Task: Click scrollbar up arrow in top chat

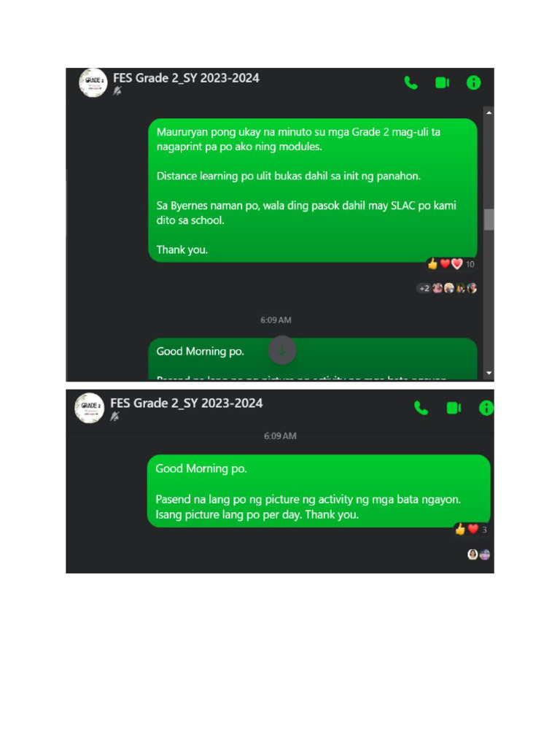Action: pyautogui.click(x=489, y=112)
